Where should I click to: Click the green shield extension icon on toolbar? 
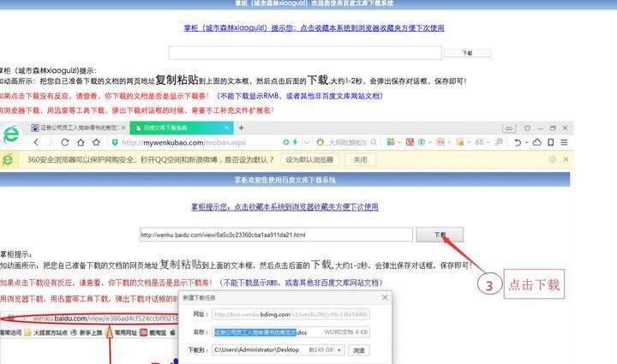[x=422, y=142]
